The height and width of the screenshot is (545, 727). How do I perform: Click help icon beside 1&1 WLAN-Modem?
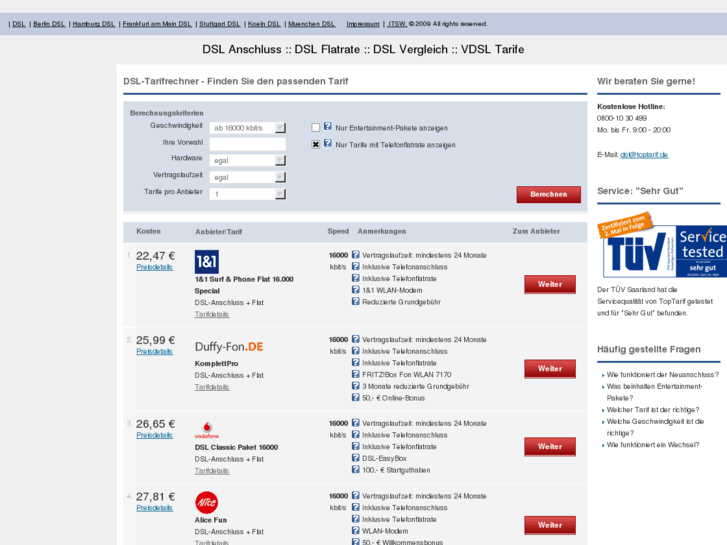point(356,290)
